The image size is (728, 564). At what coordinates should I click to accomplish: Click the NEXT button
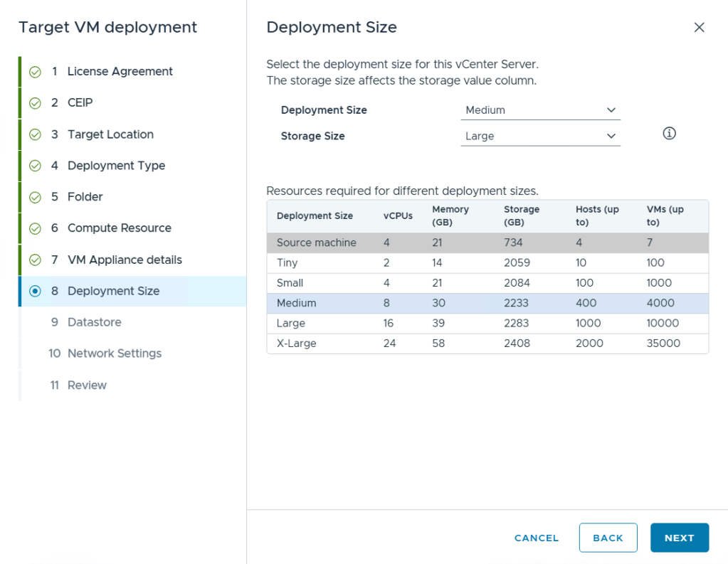[x=679, y=538]
